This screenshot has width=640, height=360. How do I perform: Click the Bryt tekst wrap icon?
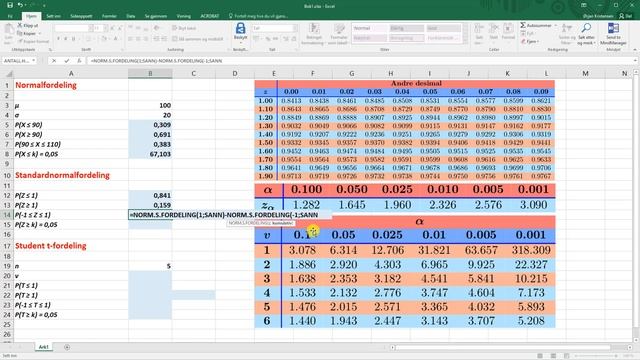pos(174,28)
